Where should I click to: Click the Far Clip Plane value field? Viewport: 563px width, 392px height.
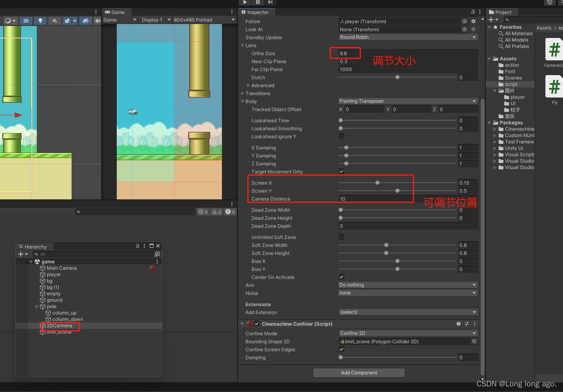click(408, 70)
